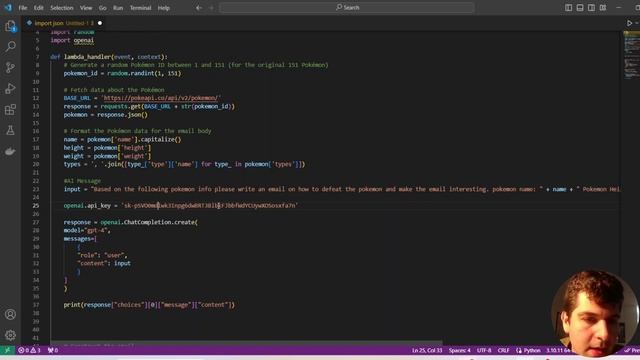The height and width of the screenshot is (360, 640).
Task: Click the '#AI Message' comment line
Action: [x=82, y=181]
